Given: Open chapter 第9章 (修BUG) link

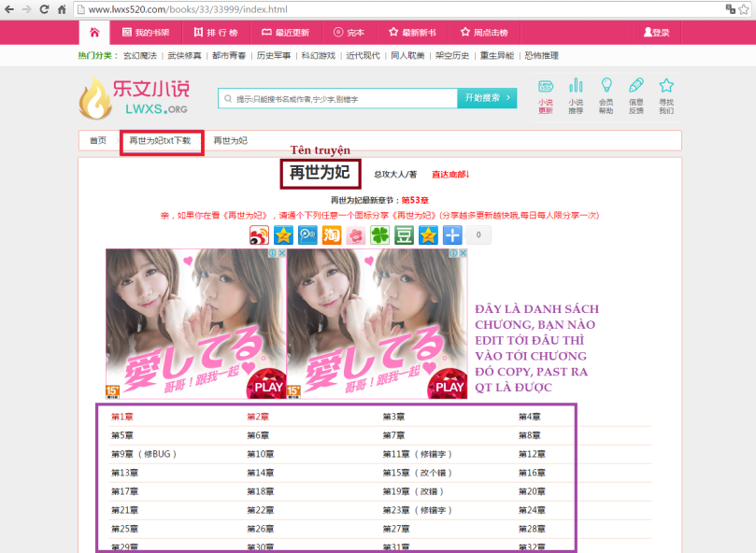Looking at the screenshot, I should [143, 454].
